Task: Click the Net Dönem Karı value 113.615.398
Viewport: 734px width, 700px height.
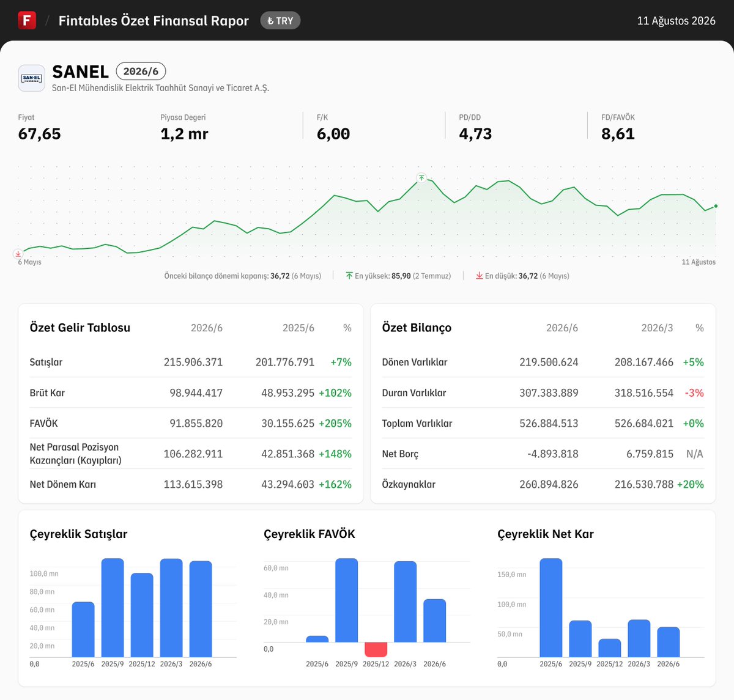Action: pyautogui.click(x=193, y=484)
